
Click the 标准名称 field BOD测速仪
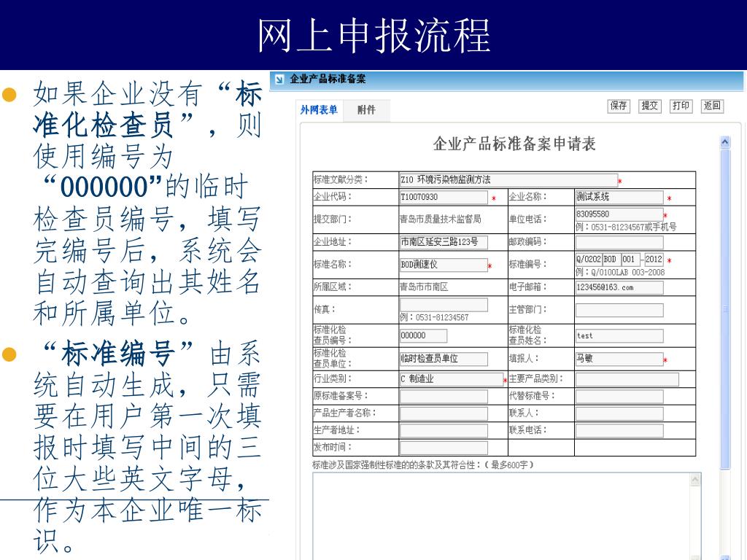[444, 265]
